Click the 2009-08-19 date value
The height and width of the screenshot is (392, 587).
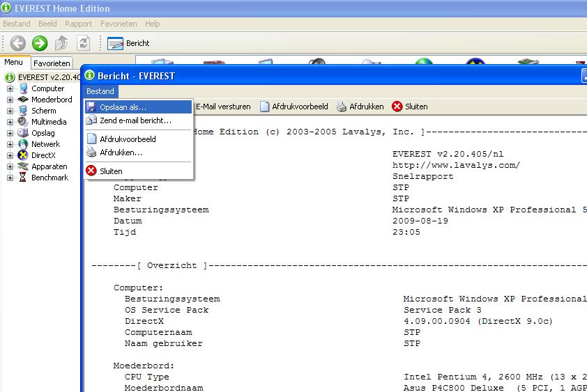(420, 221)
